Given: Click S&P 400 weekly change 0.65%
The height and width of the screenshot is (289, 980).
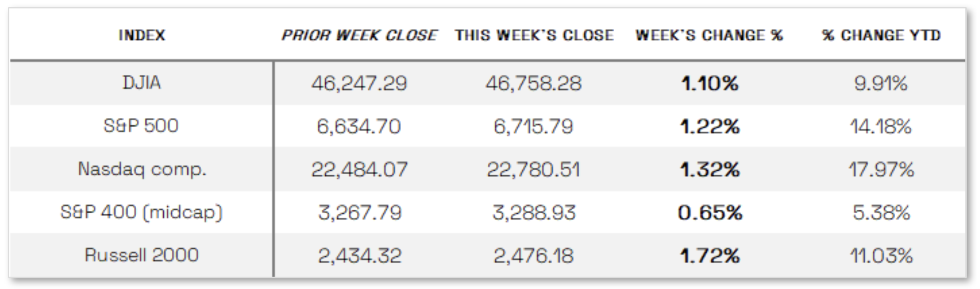Looking at the screenshot, I should pyautogui.click(x=710, y=213).
